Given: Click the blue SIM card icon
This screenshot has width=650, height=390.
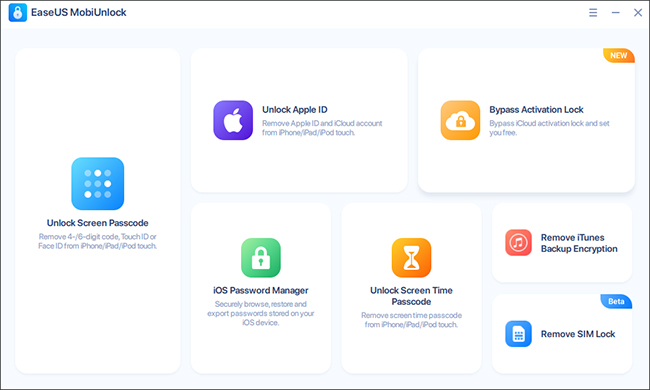Looking at the screenshot, I should [x=518, y=334].
